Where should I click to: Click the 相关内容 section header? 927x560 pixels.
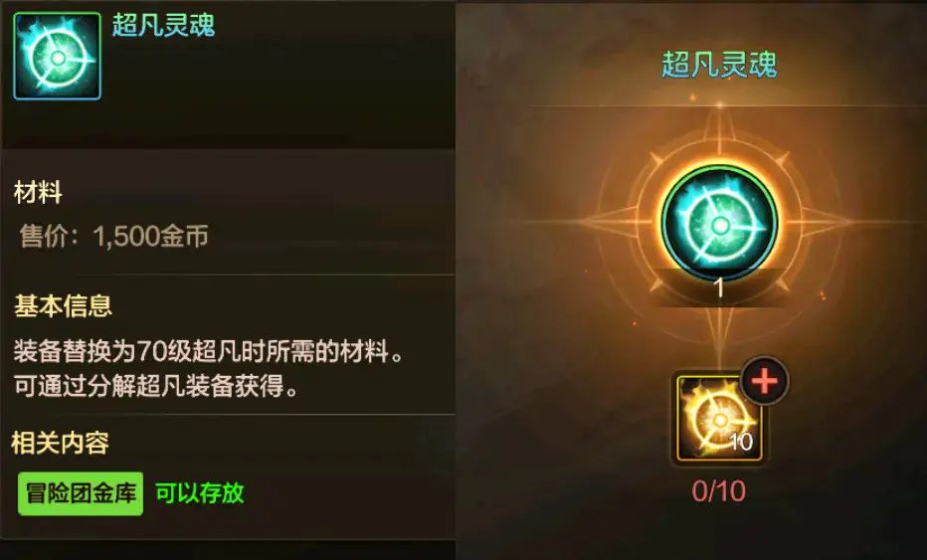61,443
